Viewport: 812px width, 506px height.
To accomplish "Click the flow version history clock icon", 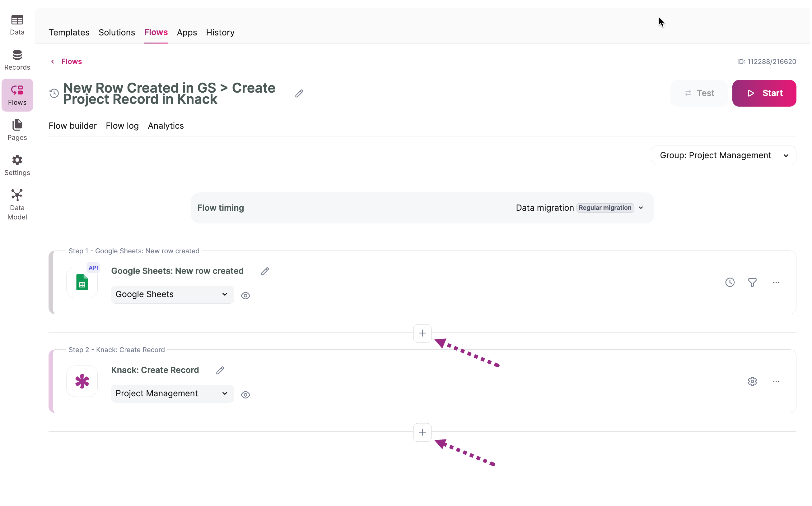I will pyautogui.click(x=54, y=93).
